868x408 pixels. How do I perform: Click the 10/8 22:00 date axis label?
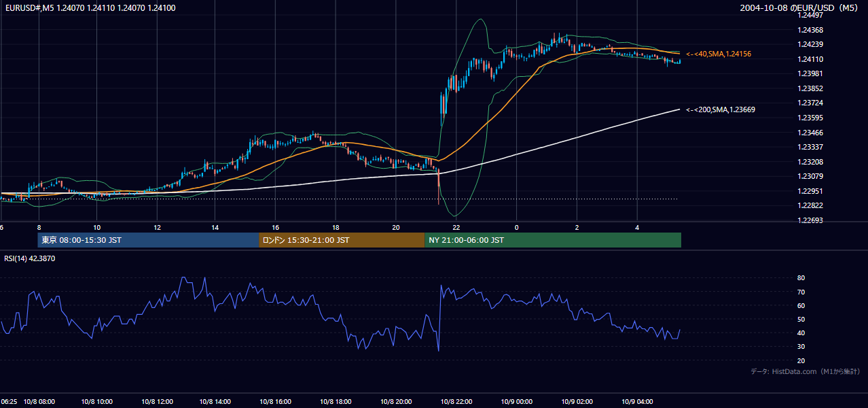tap(456, 402)
